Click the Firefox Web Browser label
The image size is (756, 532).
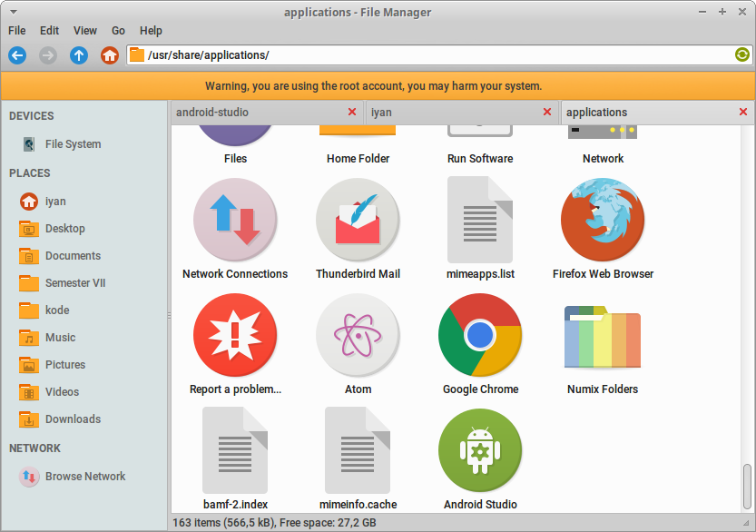(603, 274)
